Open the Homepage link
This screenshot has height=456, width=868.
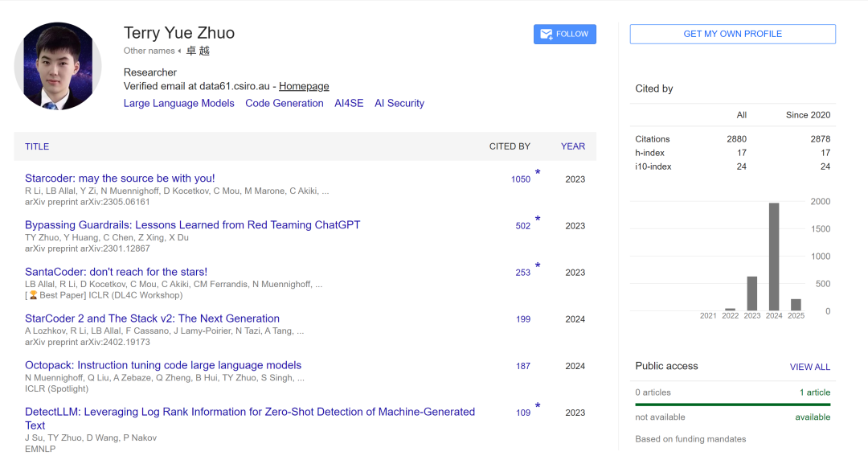(x=304, y=86)
